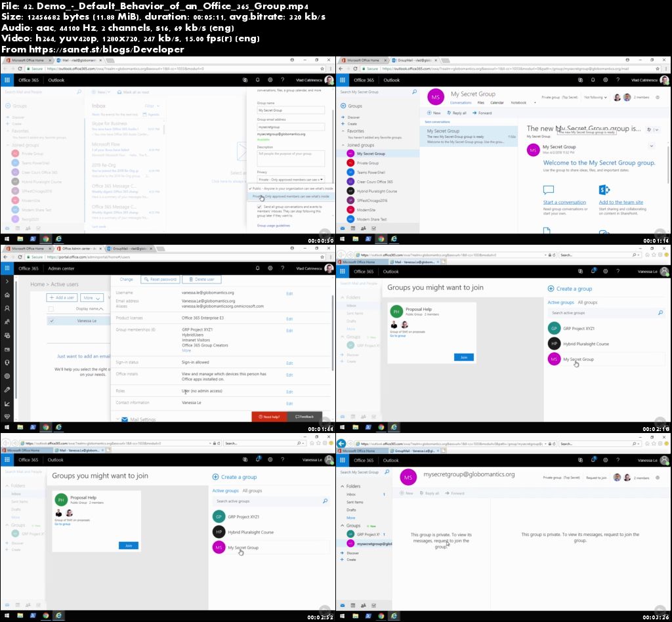Click Add to the team site link
Screen dimensions: 672x622
click(621, 202)
